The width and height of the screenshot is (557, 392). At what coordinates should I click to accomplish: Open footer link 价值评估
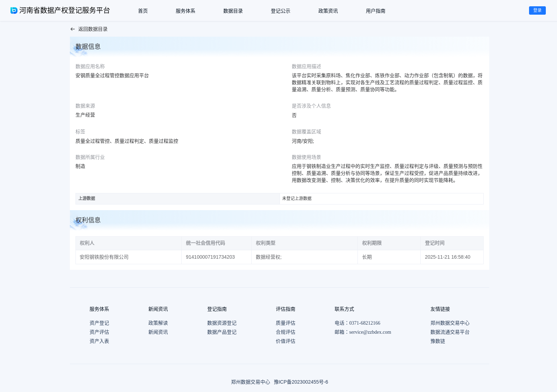[285, 341]
